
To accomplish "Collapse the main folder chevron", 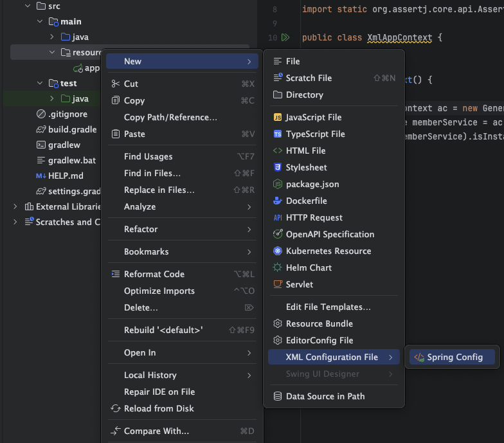I will (40, 22).
